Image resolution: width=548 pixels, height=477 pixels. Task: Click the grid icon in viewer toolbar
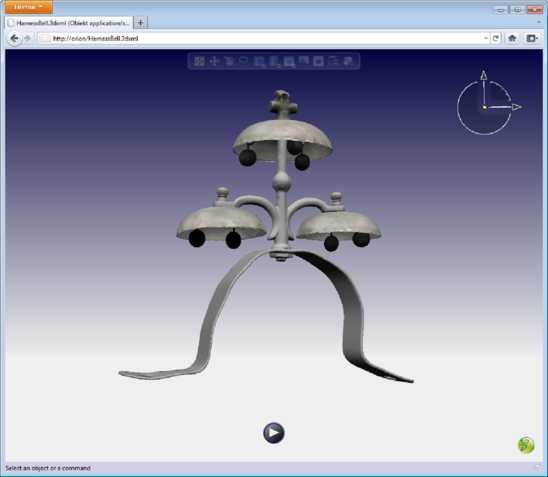click(199, 61)
